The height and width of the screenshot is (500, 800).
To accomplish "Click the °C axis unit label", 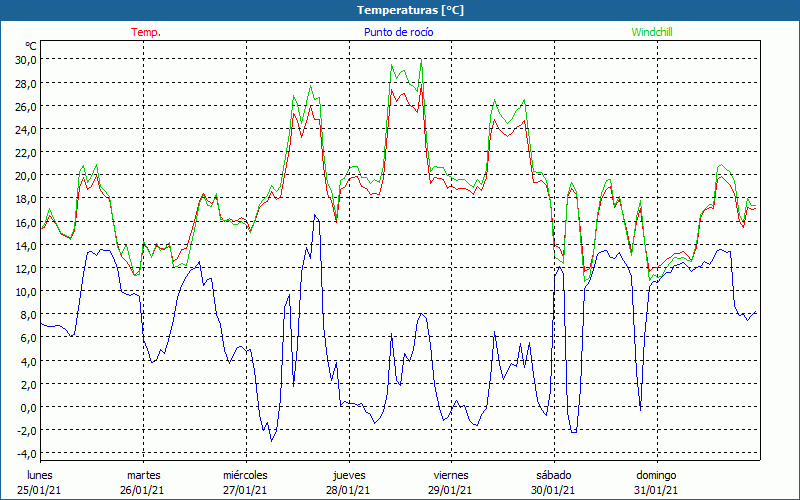I will pyautogui.click(x=31, y=46).
